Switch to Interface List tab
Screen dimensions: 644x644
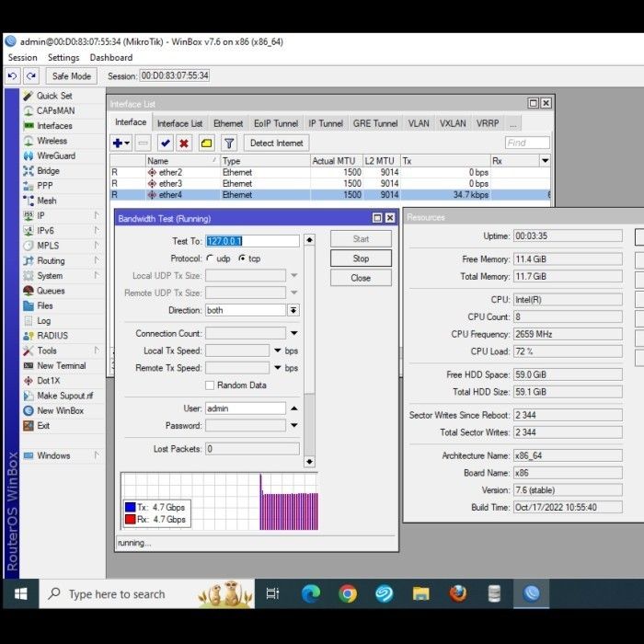(x=179, y=123)
